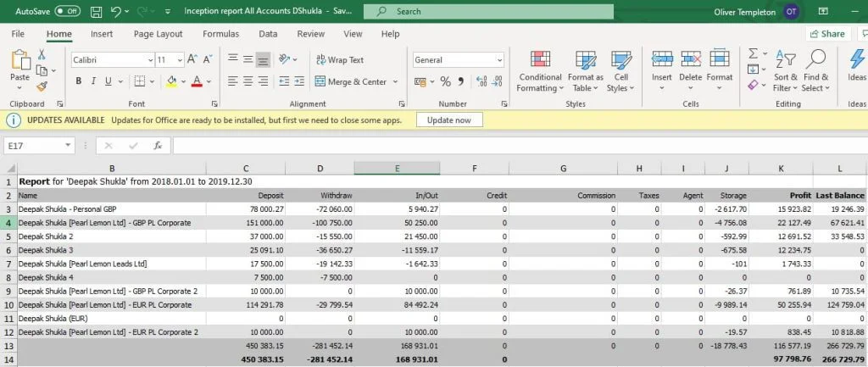Open Find & Select menu

click(816, 71)
